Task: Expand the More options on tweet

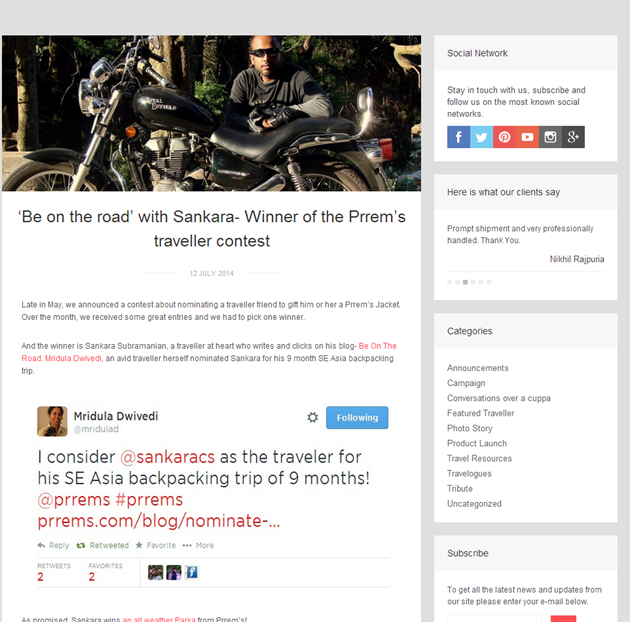Action: (x=198, y=545)
